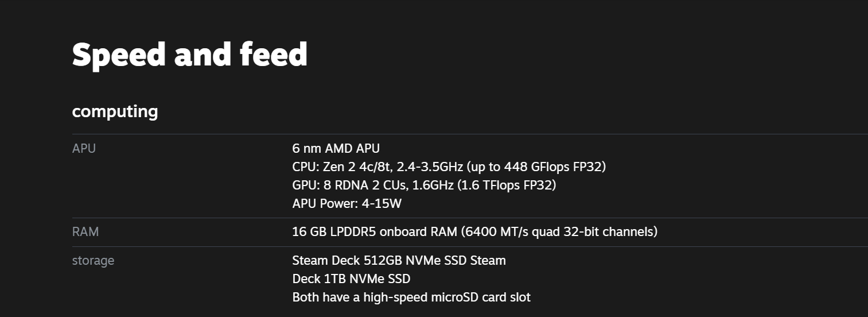This screenshot has height=317, width=868.
Task: Click the 512GB NVMe SSD line
Action: pos(399,260)
